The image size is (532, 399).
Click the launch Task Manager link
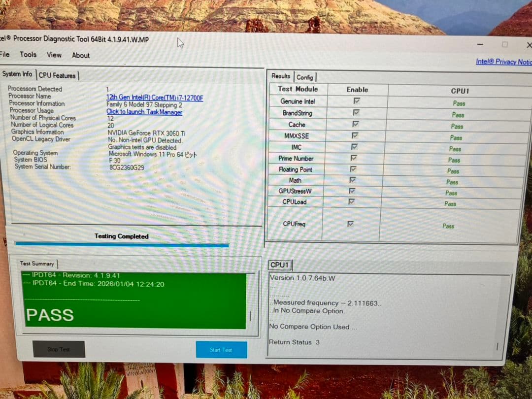pos(144,112)
